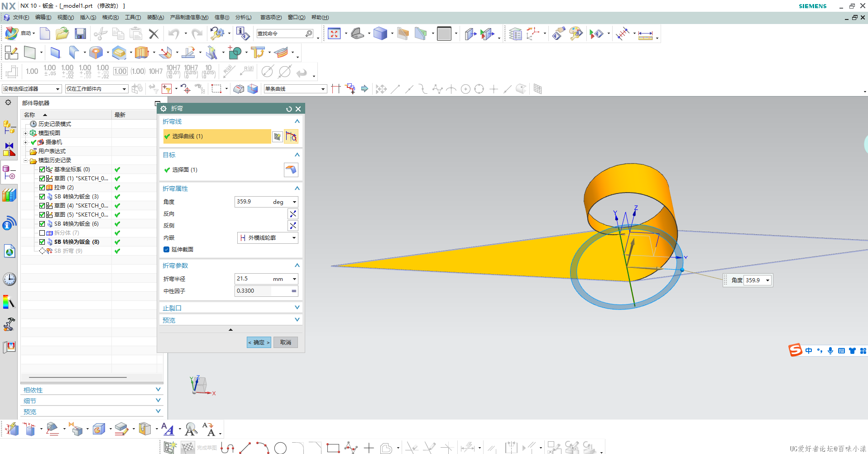This screenshot has width=868, height=454.
Task: Save with the floppy disk icon
Action: click(80, 34)
